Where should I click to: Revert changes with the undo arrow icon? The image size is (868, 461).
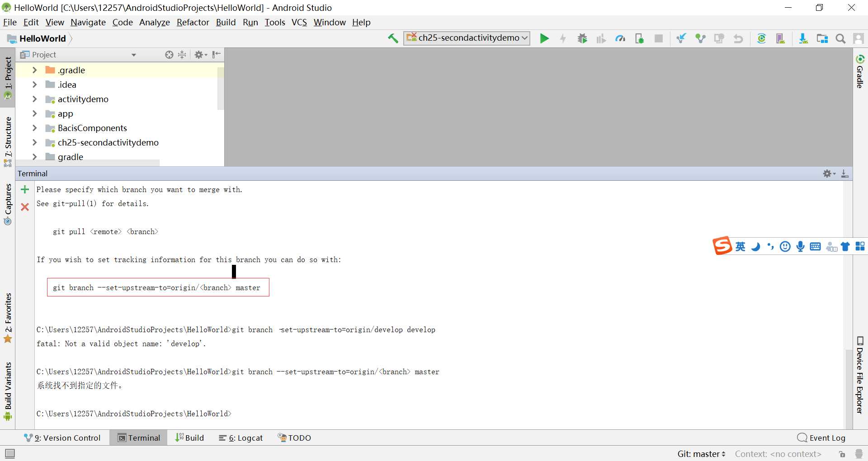(x=738, y=38)
